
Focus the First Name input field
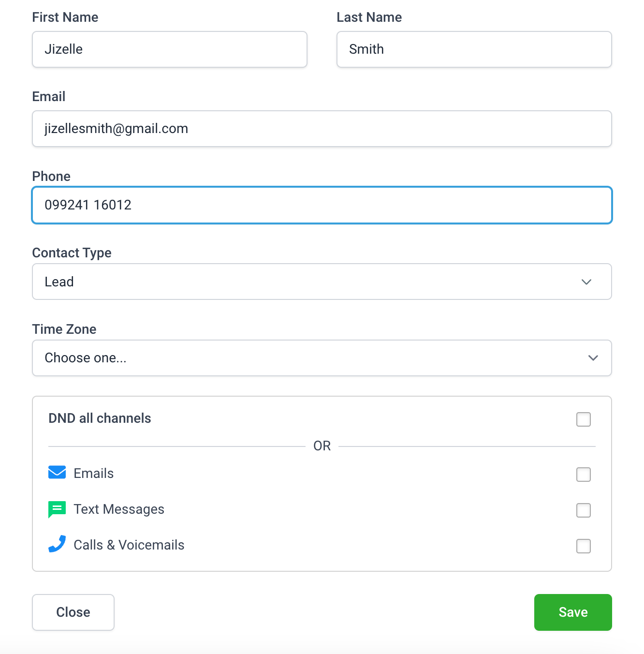click(x=169, y=49)
